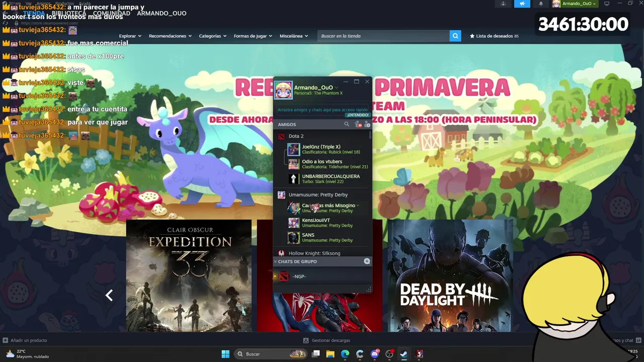Click the plus icon beside Añadir un producto
Image resolution: width=644 pixels, height=362 pixels.
click(x=6, y=340)
